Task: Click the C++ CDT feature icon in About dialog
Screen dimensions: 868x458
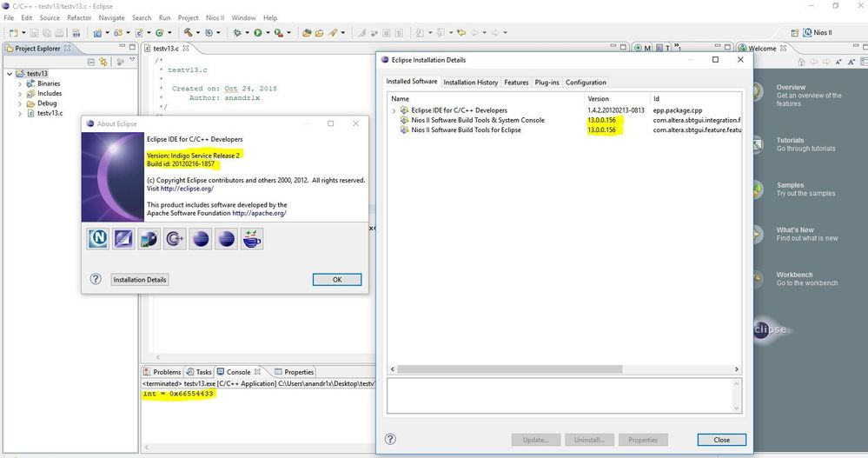Action: pos(175,238)
